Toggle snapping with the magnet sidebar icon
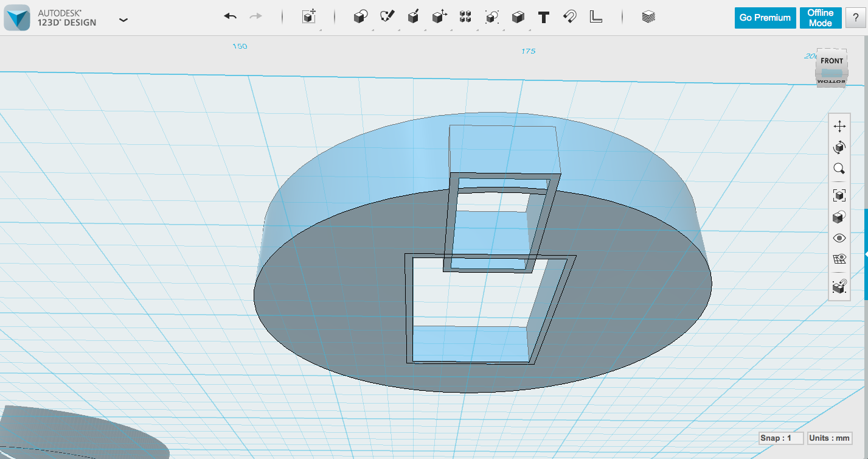868x459 pixels. coord(839,287)
